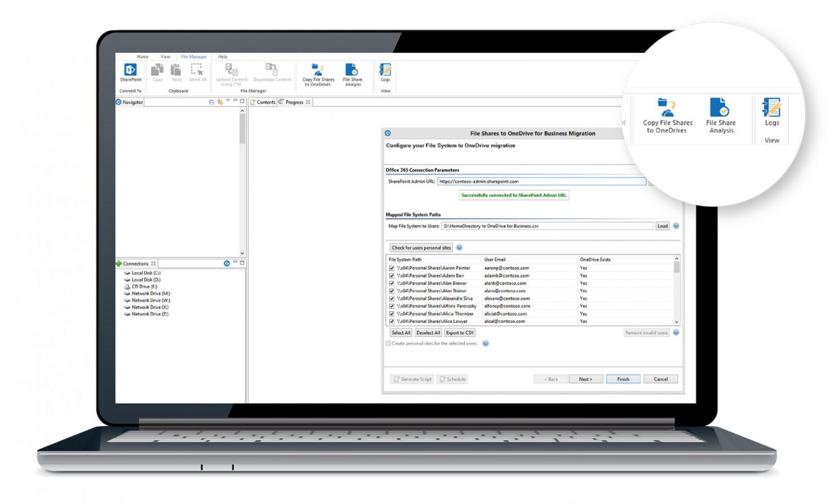
Task: Maximize the Connections panel
Action: click(242, 263)
